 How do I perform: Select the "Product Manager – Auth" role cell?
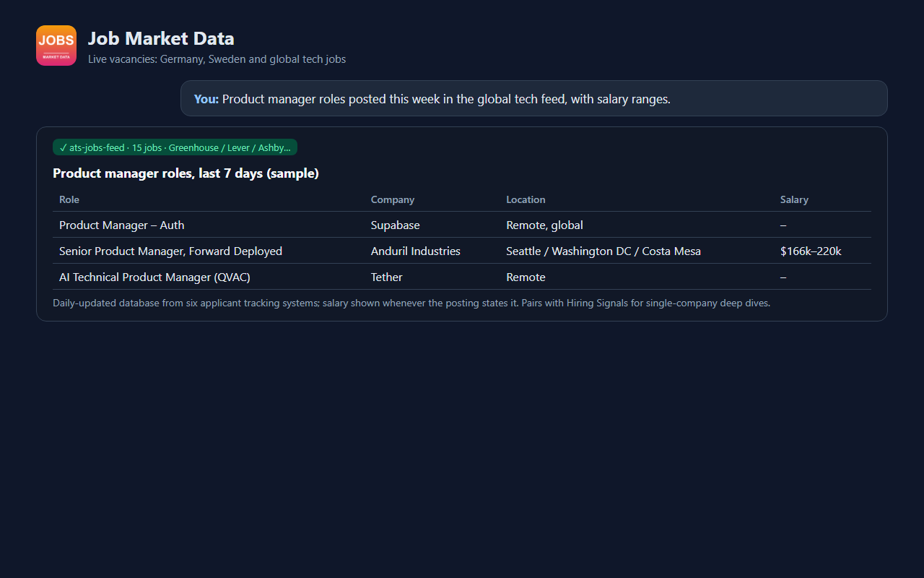(122, 225)
